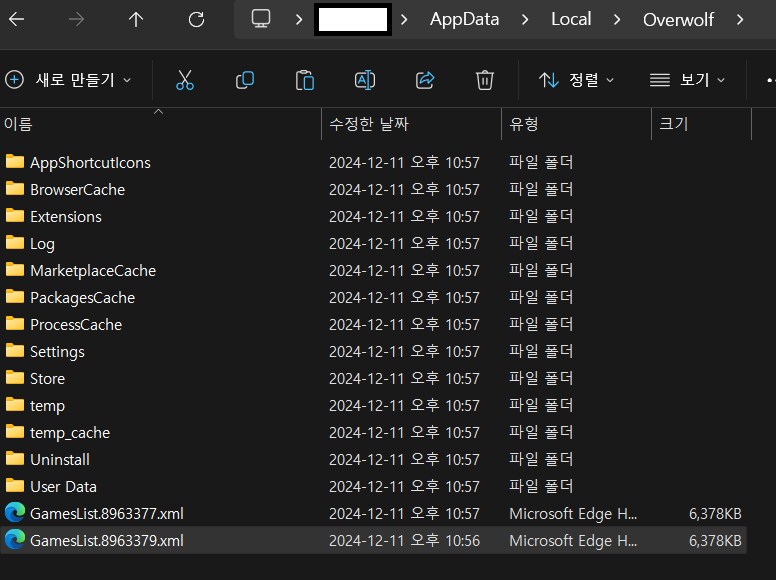Click the 파일 폴더 type of Log row

[541, 243]
